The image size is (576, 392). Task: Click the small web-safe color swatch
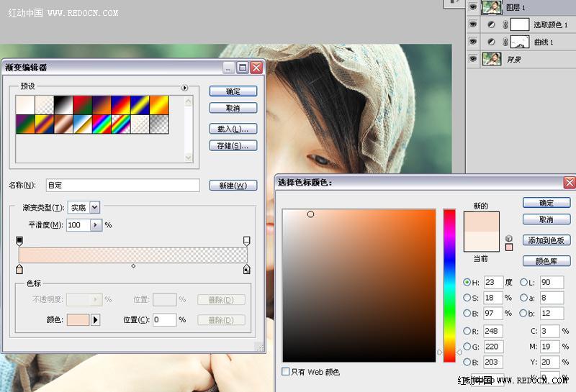click(509, 247)
